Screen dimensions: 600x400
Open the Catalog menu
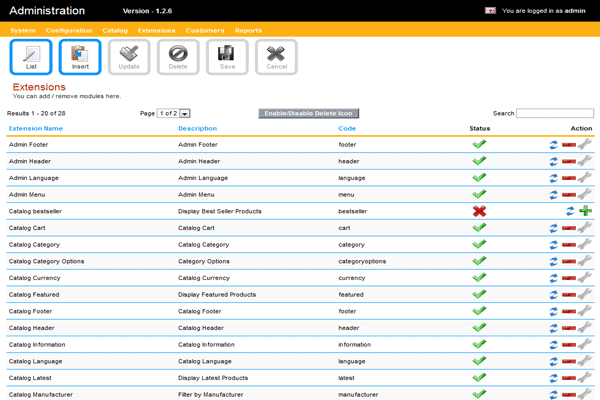point(115,31)
